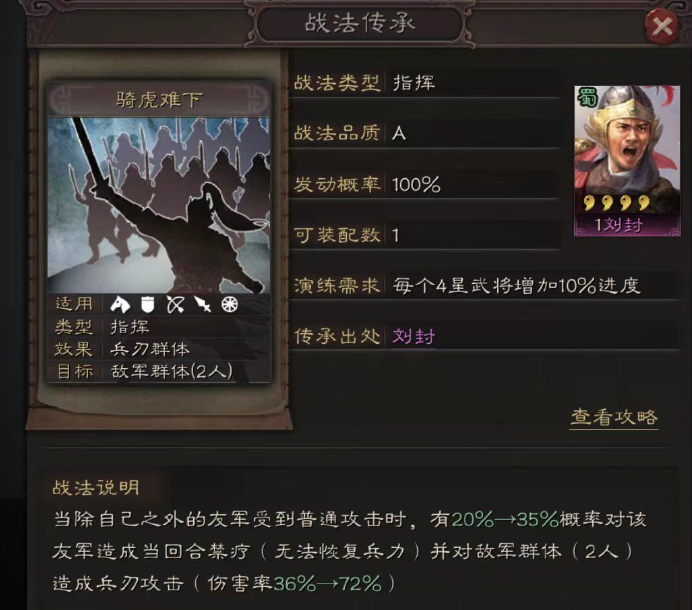Click the four star rating on portrait
Viewport: 692px width, 610px height.
[616, 203]
